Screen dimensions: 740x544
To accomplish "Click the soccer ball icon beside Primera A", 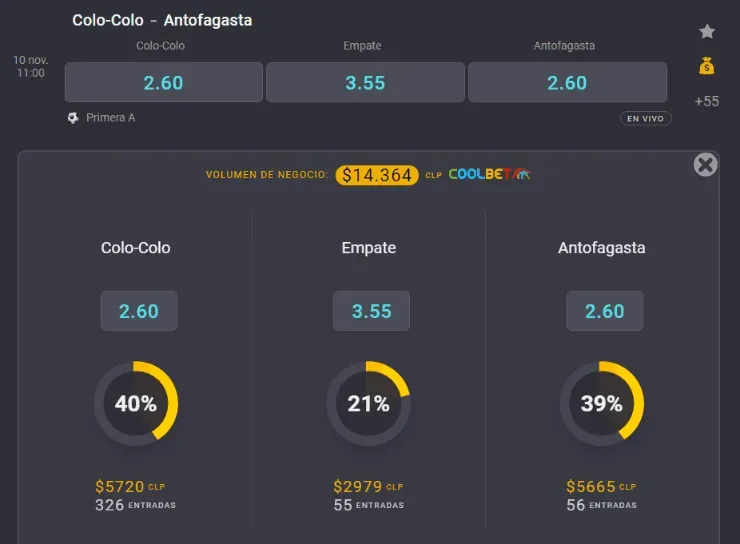I will [73, 118].
